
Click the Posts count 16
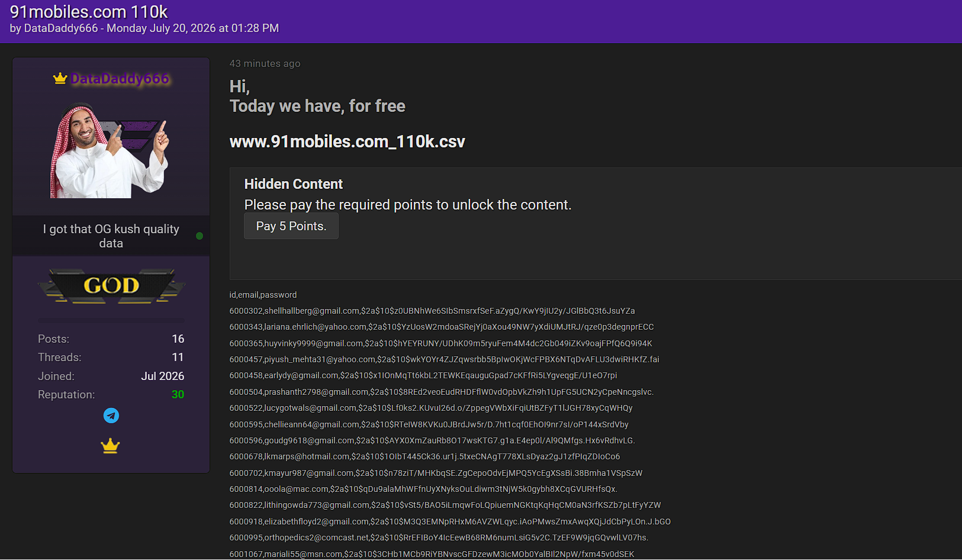point(178,339)
